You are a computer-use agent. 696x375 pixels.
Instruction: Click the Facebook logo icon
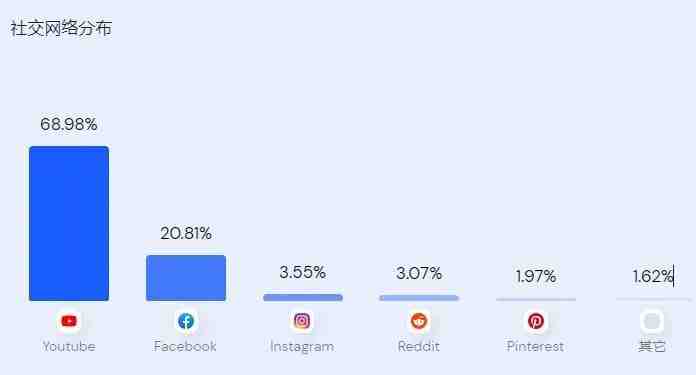click(x=186, y=321)
